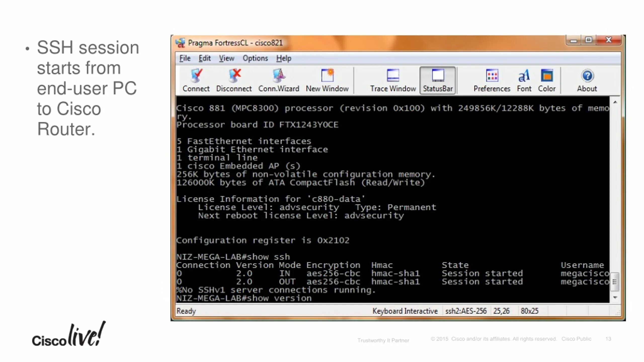
Task: Close the Pragma FortressCL window
Action: 609,40
